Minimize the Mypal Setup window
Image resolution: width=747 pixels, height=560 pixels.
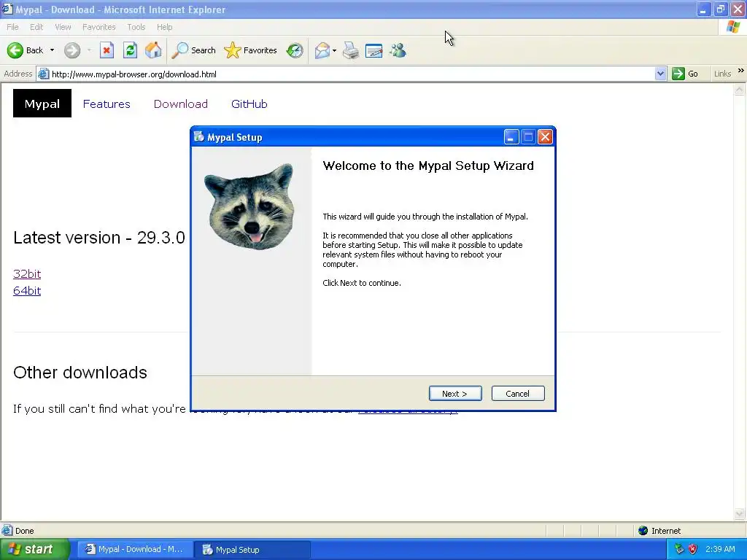[511, 137]
